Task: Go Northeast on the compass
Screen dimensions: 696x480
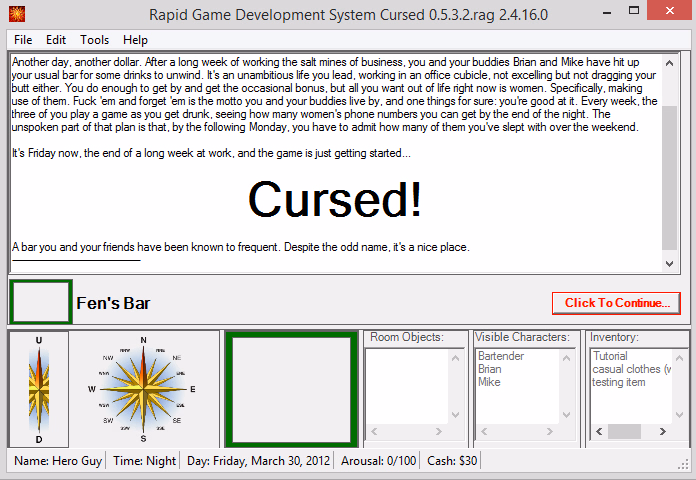Action: [177, 358]
